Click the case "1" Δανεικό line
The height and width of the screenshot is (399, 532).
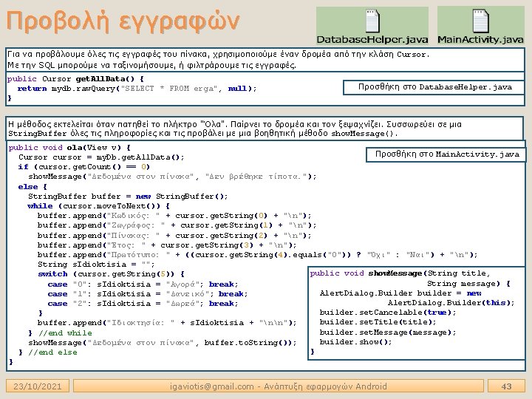pyautogui.click(x=148, y=294)
